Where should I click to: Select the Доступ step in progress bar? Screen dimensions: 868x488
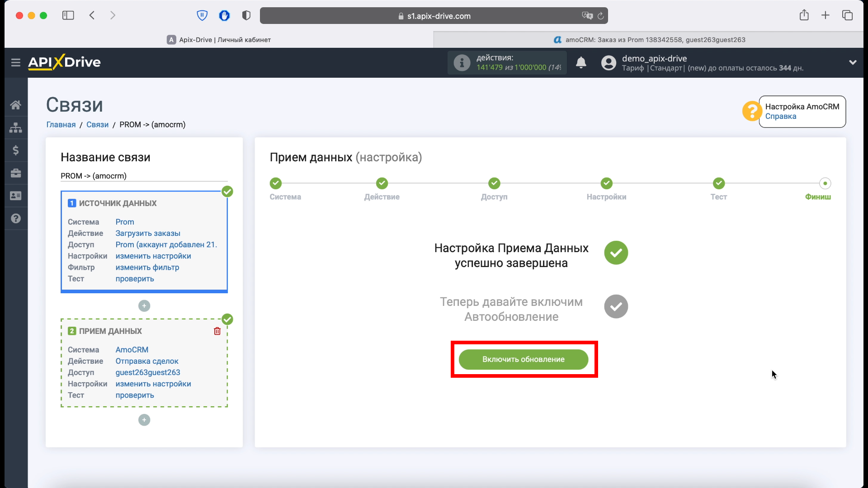click(x=494, y=183)
